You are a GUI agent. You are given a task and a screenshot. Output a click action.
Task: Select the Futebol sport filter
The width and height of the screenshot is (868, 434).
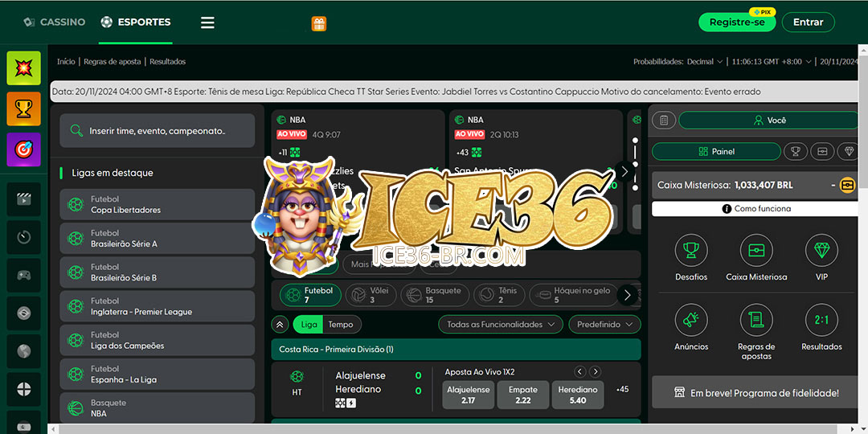pos(310,295)
